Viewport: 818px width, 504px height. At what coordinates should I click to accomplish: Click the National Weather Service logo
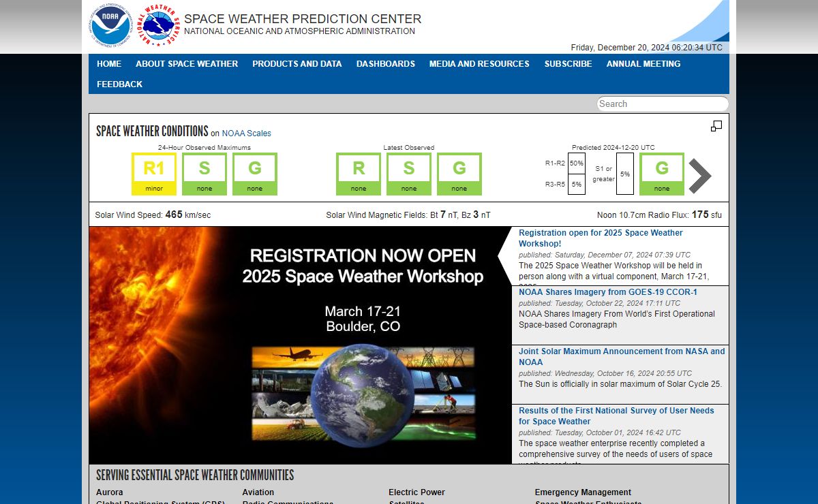click(x=161, y=25)
